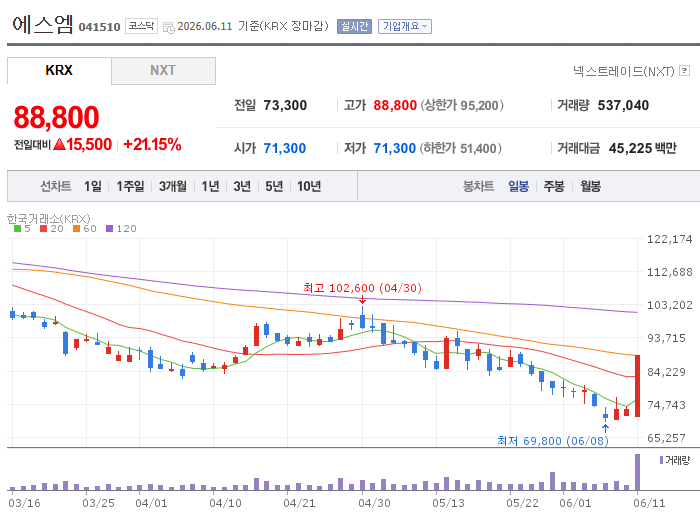Switch to the NXT tab
The width and height of the screenshot is (700, 520).
[x=163, y=71]
